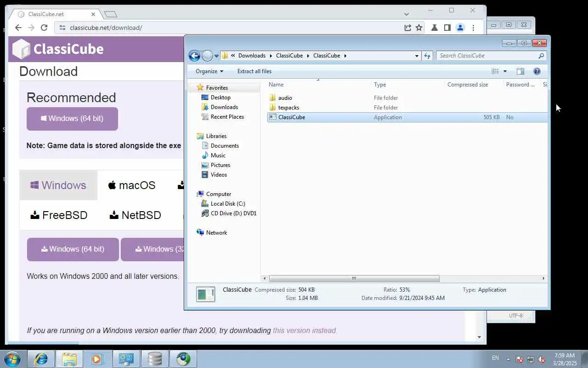The width and height of the screenshot is (588, 368).
Task: Select the ClassiCube application file
Action: [x=407, y=117]
